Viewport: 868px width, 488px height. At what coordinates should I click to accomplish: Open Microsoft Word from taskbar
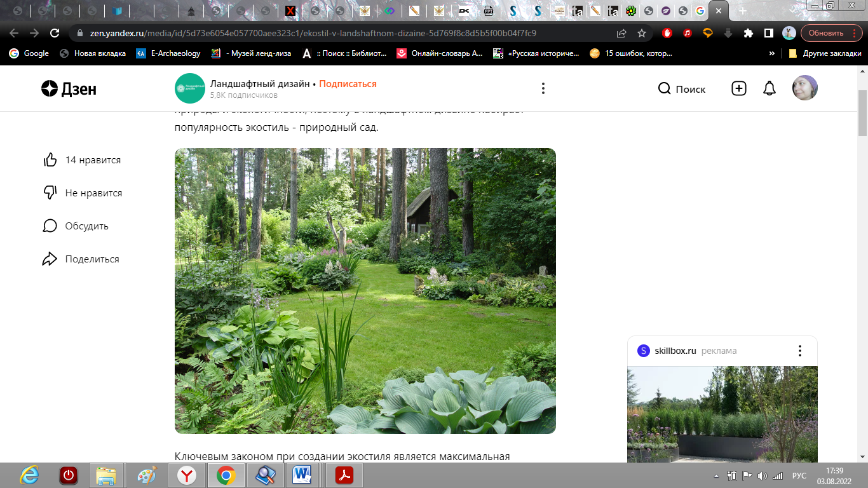[x=302, y=475]
